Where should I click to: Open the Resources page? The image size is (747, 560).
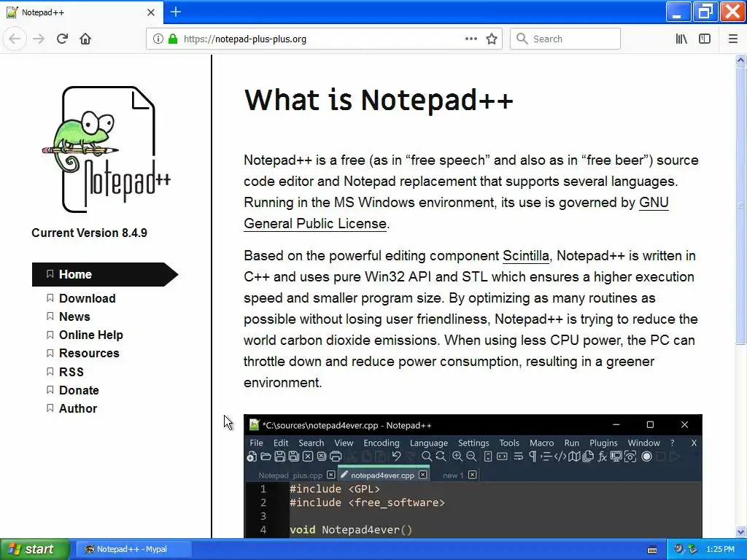tap(89, 354)
